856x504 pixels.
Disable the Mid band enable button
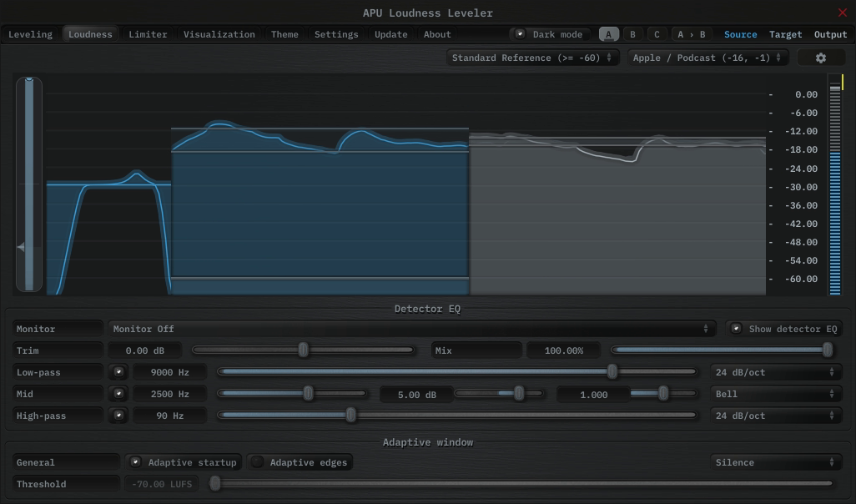pos(118,393)
